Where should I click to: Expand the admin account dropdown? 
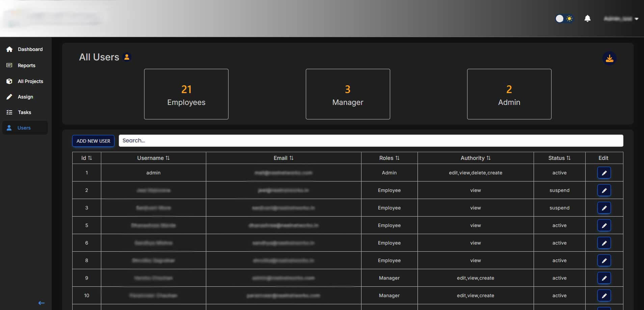(x=621, y=19)
